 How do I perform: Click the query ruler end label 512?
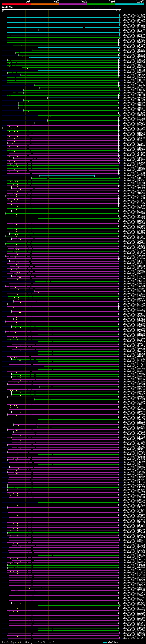point(118,11)
